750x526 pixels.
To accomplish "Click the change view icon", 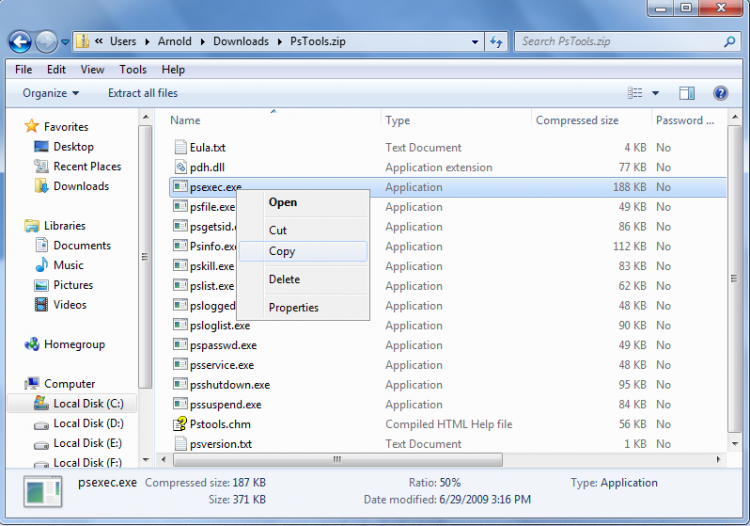I will point(635,93).
